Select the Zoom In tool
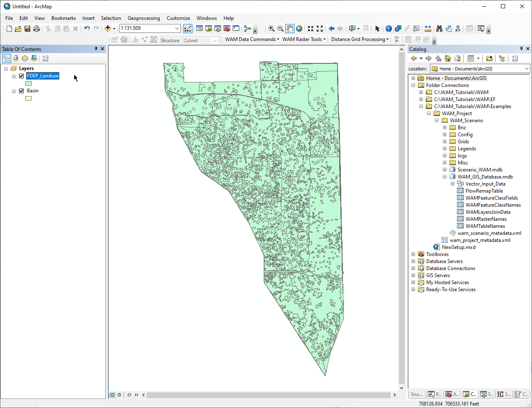 (271, 29)
